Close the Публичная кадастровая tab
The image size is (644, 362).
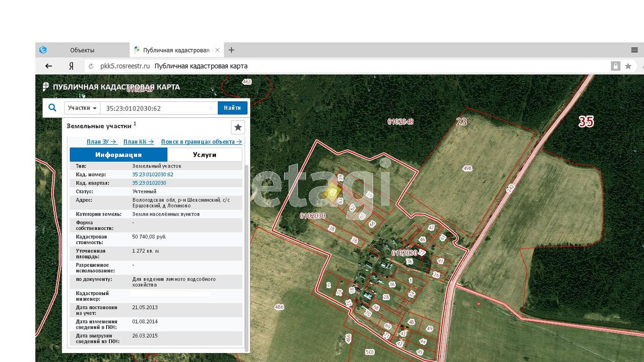217,50
